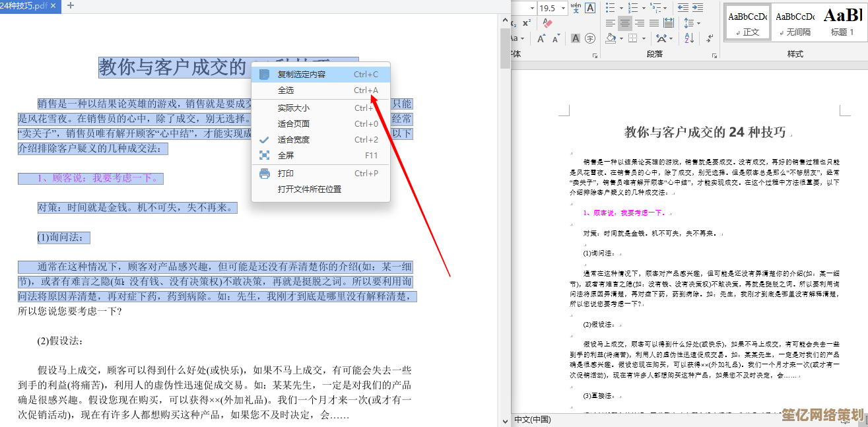Click the phonetic guide (wén) icon
This screenshot has height=427, width=868.
point(576,8)
